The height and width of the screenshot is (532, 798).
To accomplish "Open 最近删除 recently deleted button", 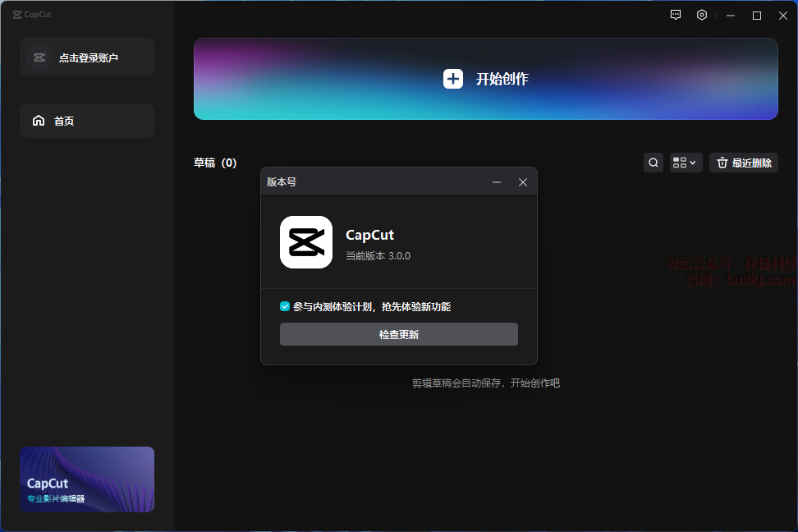I will [x=744, y=163].
